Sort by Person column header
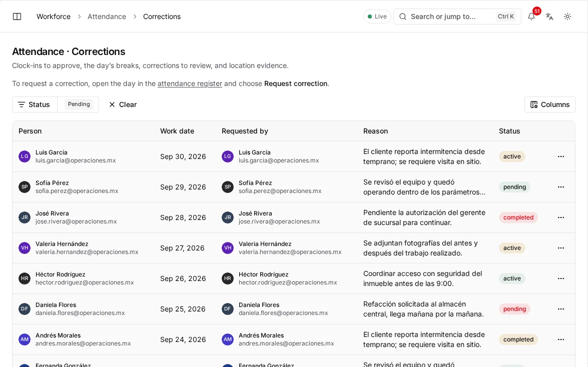The image size is (588, 367). [30, 131]
